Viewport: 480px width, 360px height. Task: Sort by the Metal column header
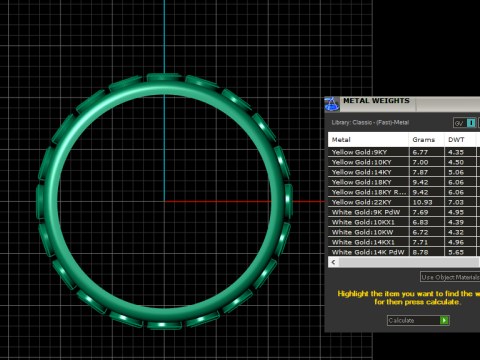368,140
